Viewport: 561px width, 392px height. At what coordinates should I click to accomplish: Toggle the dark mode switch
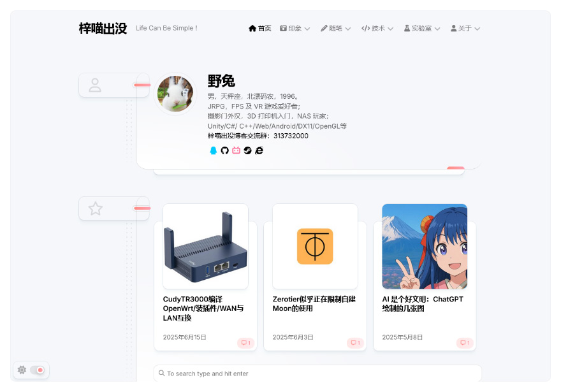click(37, 370)
